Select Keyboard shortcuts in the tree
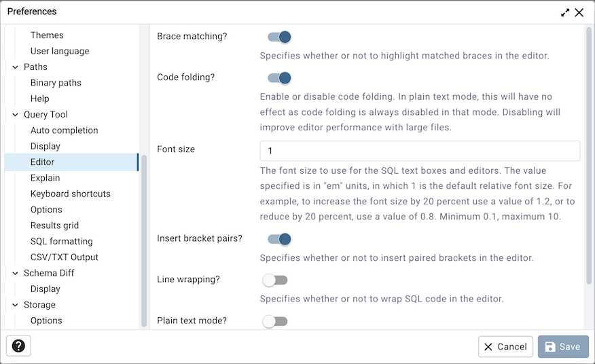 pyautogui.click(x=70, y=194)
